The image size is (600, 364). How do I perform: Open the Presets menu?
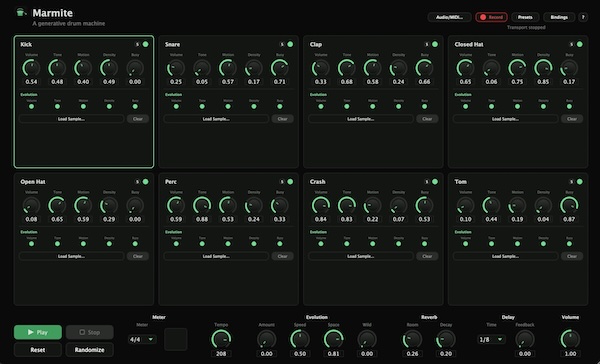click(525, 17)
